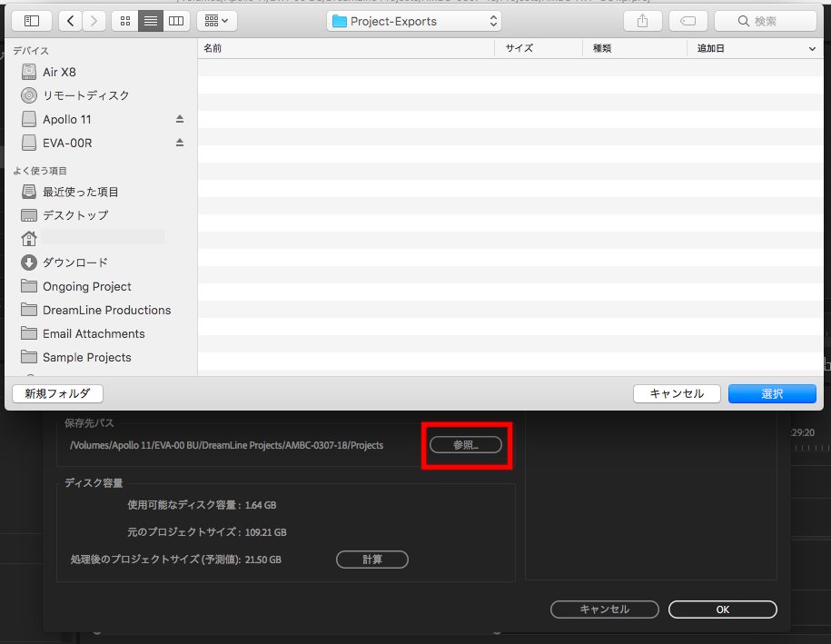Screen dimensions: 831x644
Task: Select Air X8 in the sidebar
Action: [x=59, y=72]
